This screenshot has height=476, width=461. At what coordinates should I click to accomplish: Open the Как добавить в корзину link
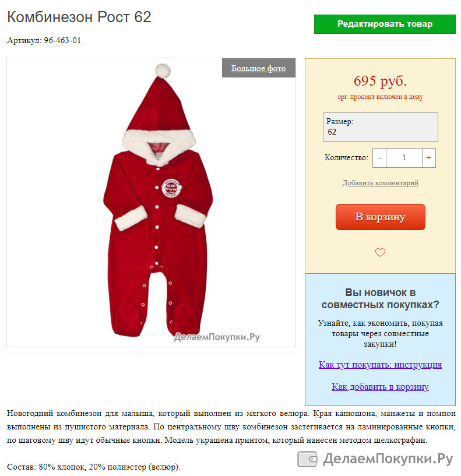pyautogui.click(x=380, y=386)
